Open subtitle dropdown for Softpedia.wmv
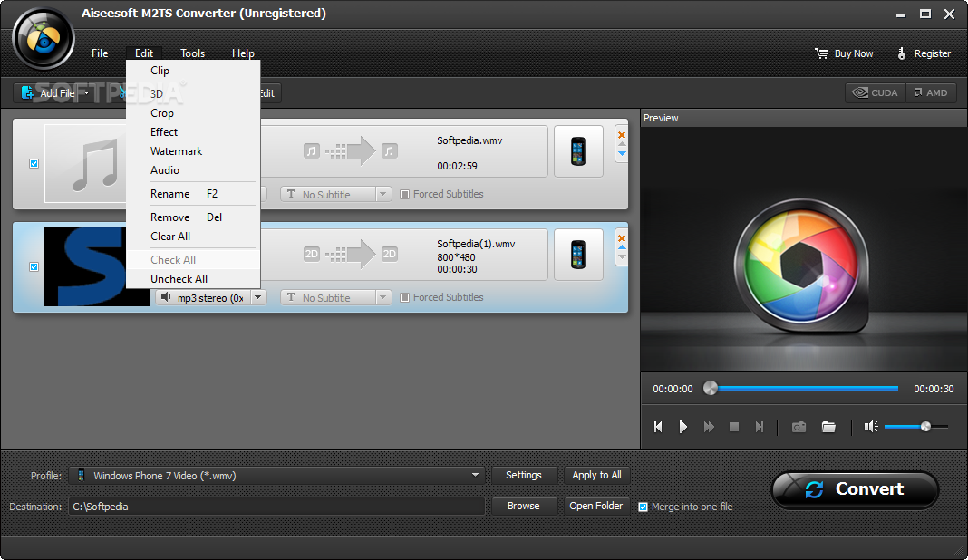Image resolution: width=968 pixels, height=560 pixels. [x=383, y=195]
